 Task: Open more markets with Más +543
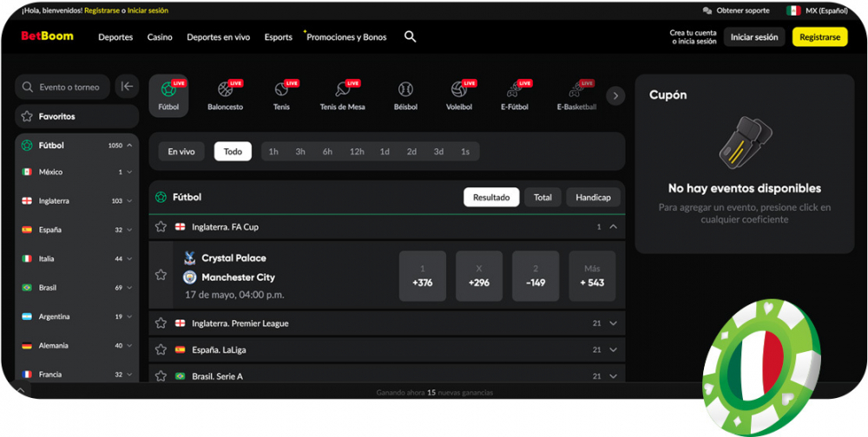[592, 276]
